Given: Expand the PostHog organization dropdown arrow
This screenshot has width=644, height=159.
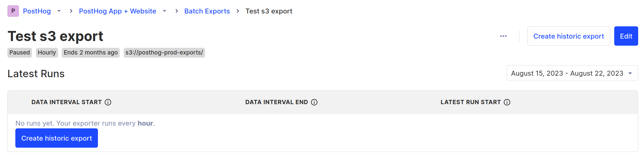Looking at the screenshot, I should [59, 11].
